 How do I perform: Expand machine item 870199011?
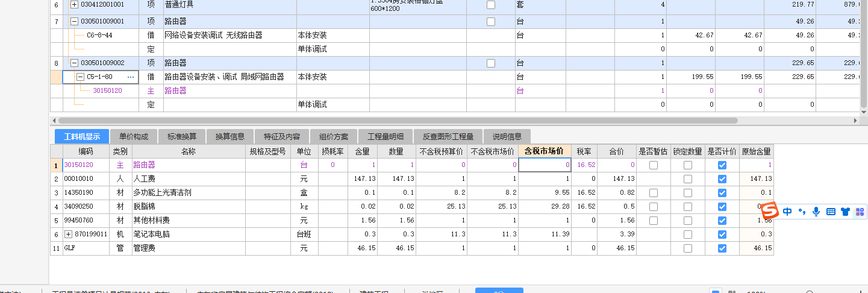pyautogui.click(x=68, y=235)
